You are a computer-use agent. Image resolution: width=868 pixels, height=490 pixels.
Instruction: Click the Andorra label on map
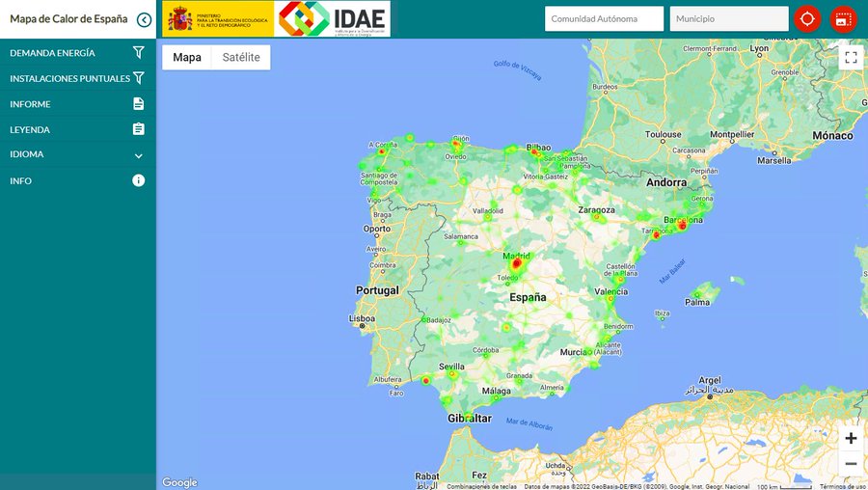click(665, 182)
